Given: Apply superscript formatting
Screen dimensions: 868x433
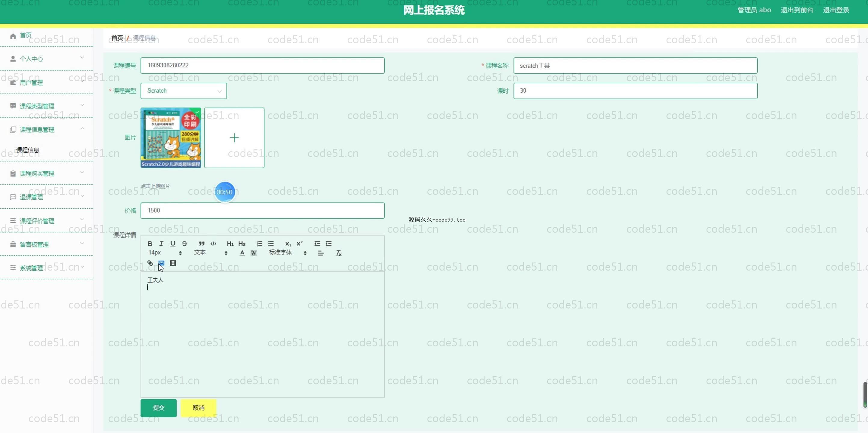Looking at the screenshot, I should coord(300,244).
